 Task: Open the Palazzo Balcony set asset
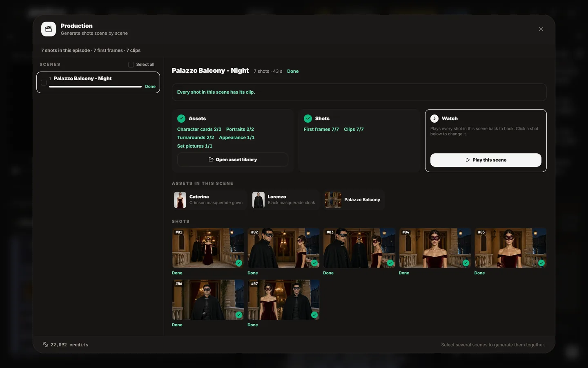tap(354, 200)
